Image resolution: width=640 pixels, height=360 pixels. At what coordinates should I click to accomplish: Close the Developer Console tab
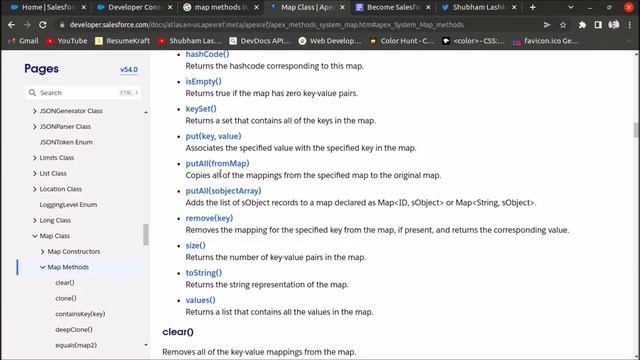170,7
